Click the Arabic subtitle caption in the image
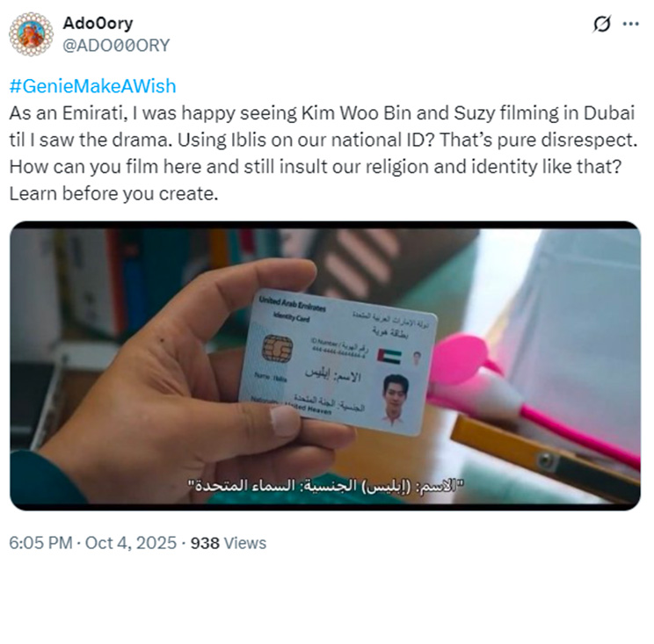The width and height of the screenshot is (654, 644). point(326,486)
